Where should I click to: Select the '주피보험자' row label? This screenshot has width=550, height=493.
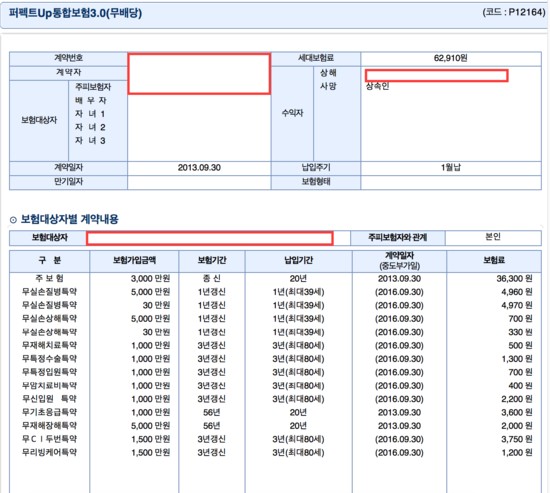click(x=93, y=87)
